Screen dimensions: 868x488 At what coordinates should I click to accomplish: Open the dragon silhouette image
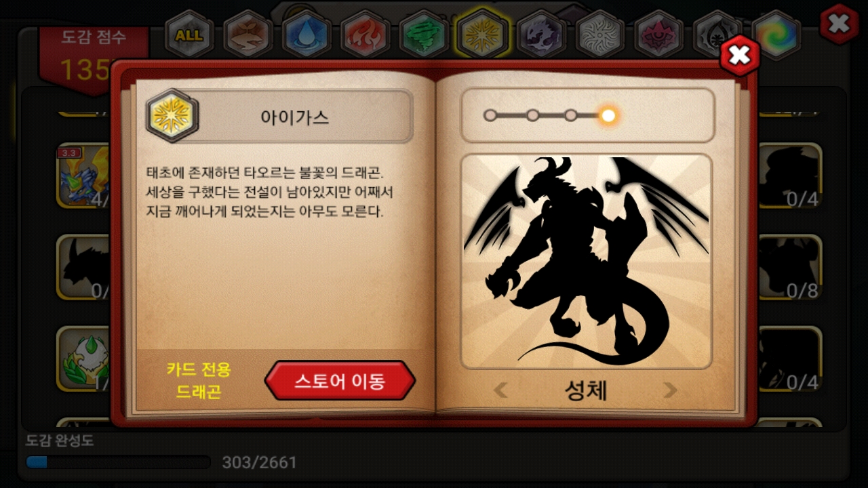(587, 262)
